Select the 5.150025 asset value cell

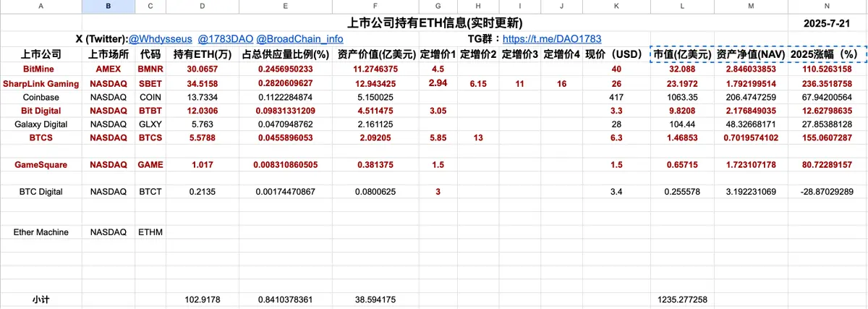click(x=375, y=97)
